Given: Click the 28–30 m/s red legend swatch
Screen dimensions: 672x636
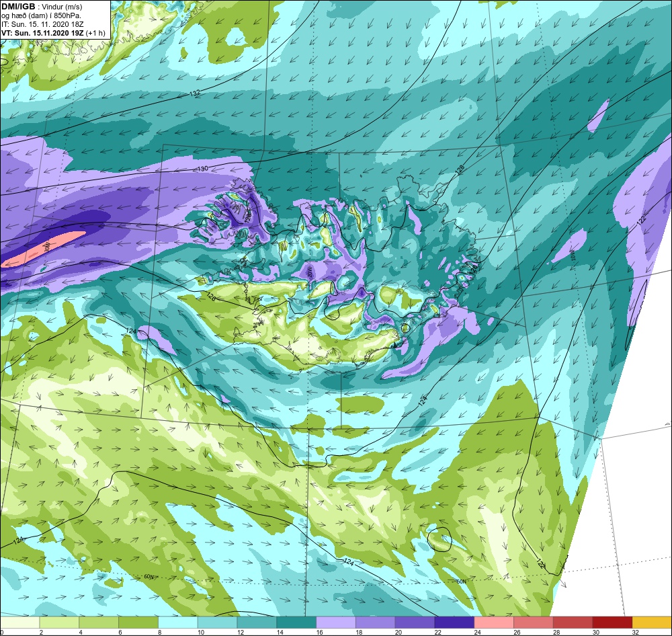Looking at the screenshot, I should (573, 622).
